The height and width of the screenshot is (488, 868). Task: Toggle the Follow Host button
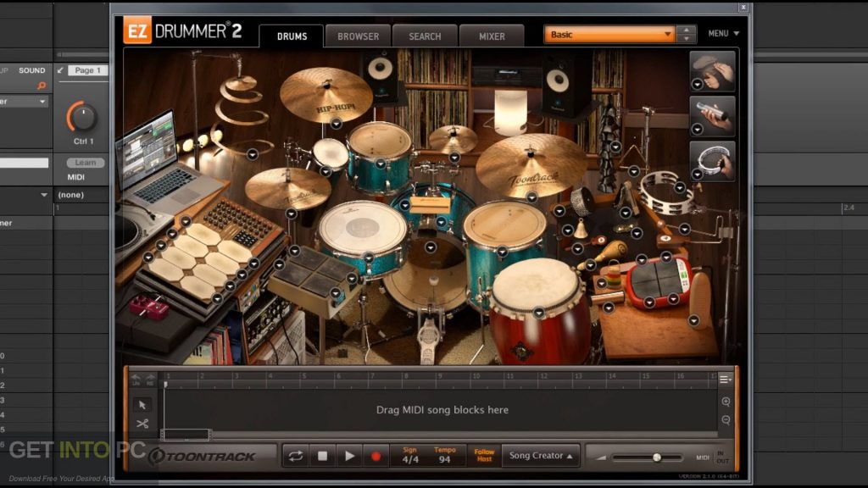(484, 455)
